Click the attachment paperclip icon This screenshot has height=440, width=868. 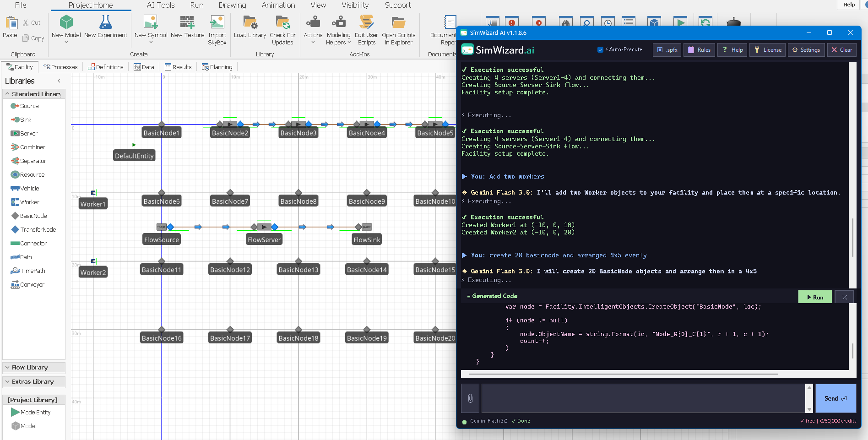[470, 398]
